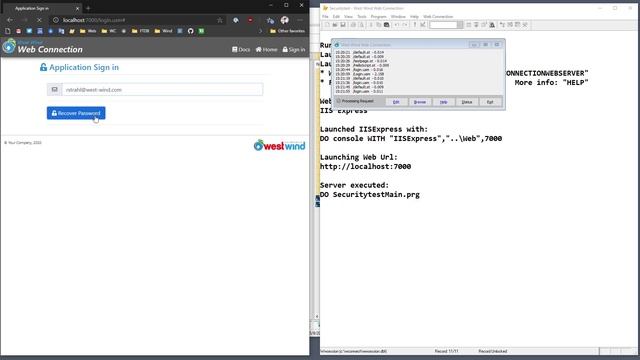The width and height of the screenshot is (640, 360).
Task: Click the Save icon in FoxPro toolbar
Action: pyautogui.click(x=343, y=25)
